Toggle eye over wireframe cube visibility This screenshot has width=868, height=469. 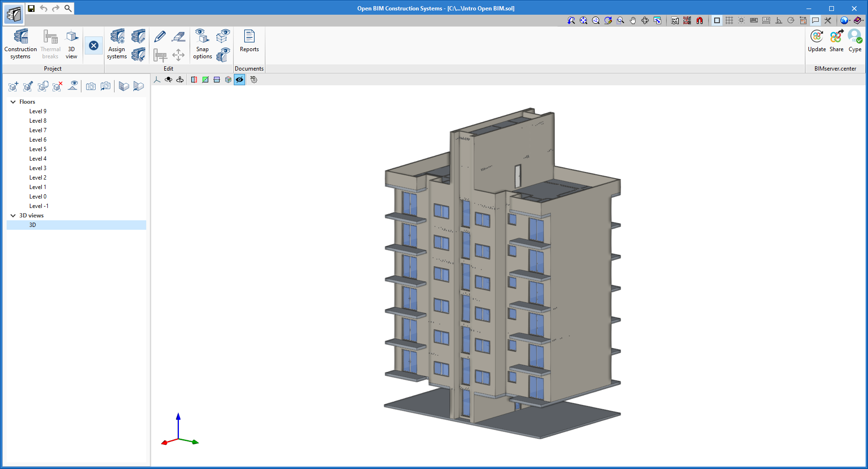(x=223, y=36)
